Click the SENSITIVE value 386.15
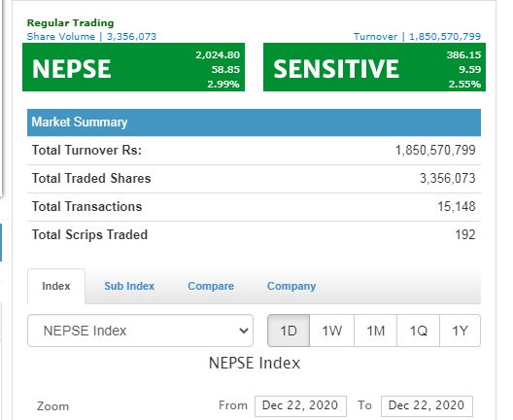513x420 pixels. click(x=463, y=54)
